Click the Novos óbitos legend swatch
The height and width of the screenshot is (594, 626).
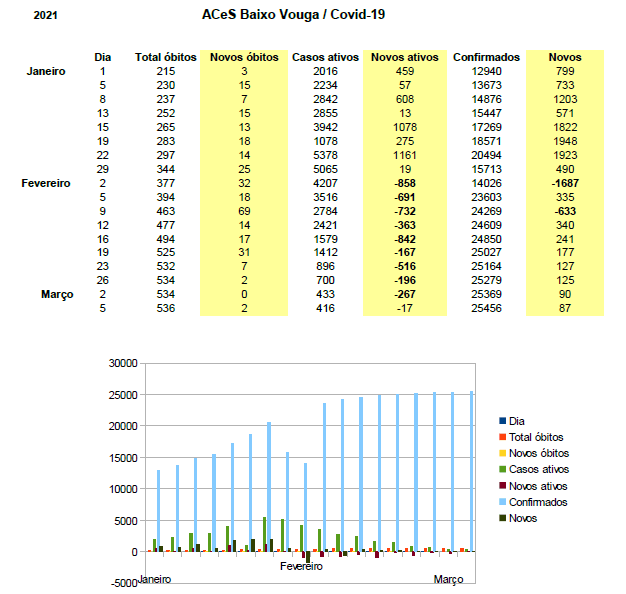(x=503, y=453)
